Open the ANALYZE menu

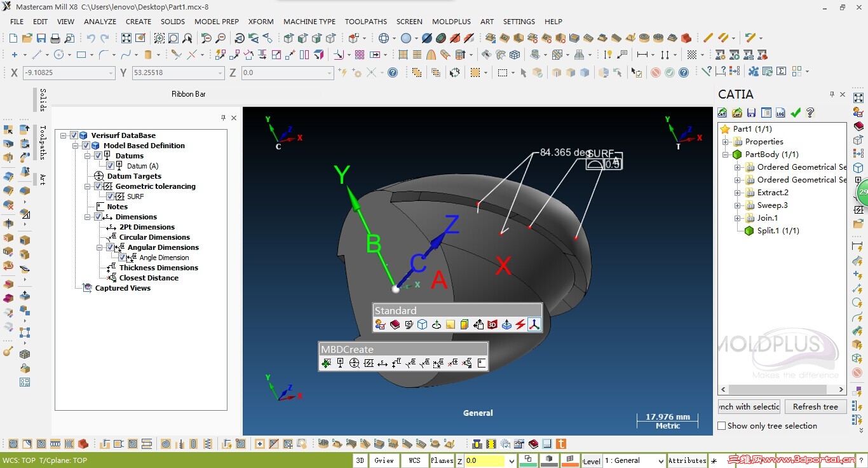[x=100, y=22]
